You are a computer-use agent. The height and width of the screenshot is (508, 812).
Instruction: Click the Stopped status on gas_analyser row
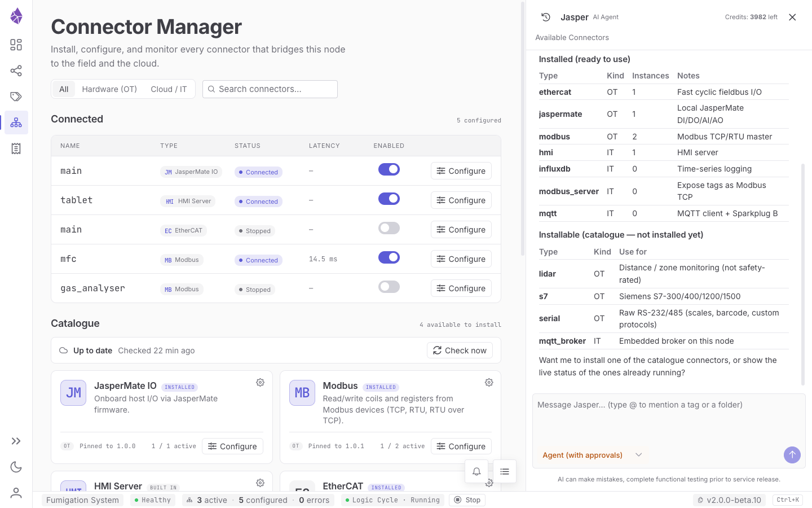255,290
